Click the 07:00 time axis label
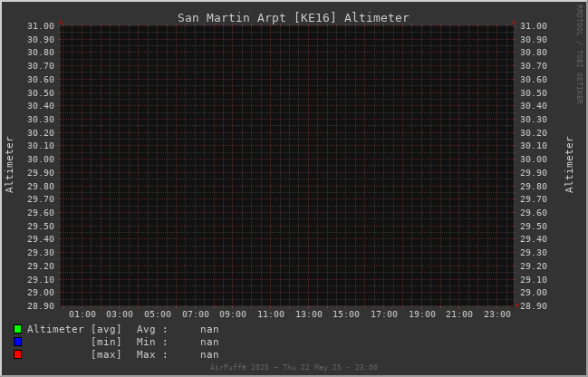This screenshot has width=588, height=377. pos(196,314)
